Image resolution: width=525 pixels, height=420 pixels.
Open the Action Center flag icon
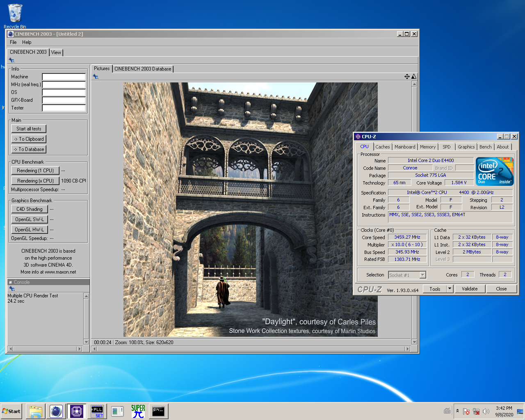pyautogui.click(x=466, y=411)
